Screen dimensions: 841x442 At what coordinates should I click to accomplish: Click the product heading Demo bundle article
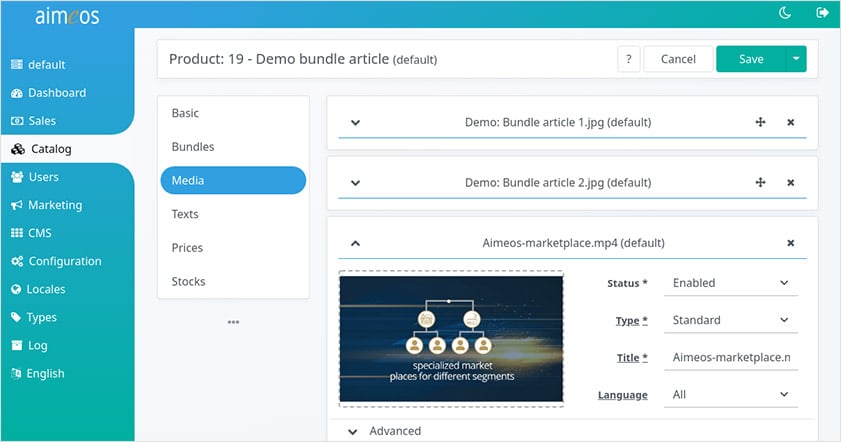[303, 59]
